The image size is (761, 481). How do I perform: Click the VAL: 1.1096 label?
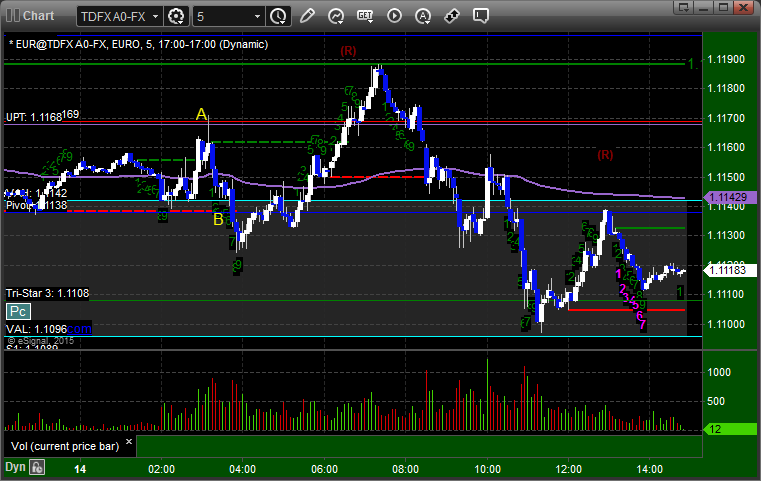click(36, 329)
